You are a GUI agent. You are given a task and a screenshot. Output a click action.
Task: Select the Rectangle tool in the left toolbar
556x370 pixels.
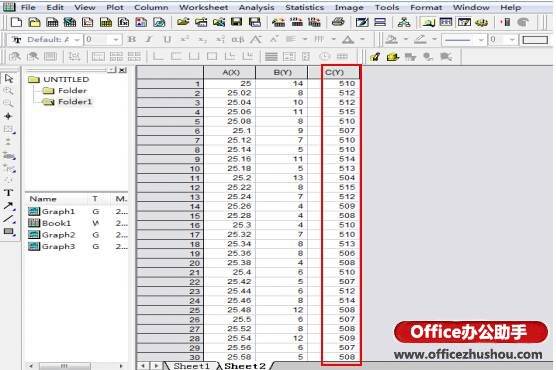click(9, 232)
